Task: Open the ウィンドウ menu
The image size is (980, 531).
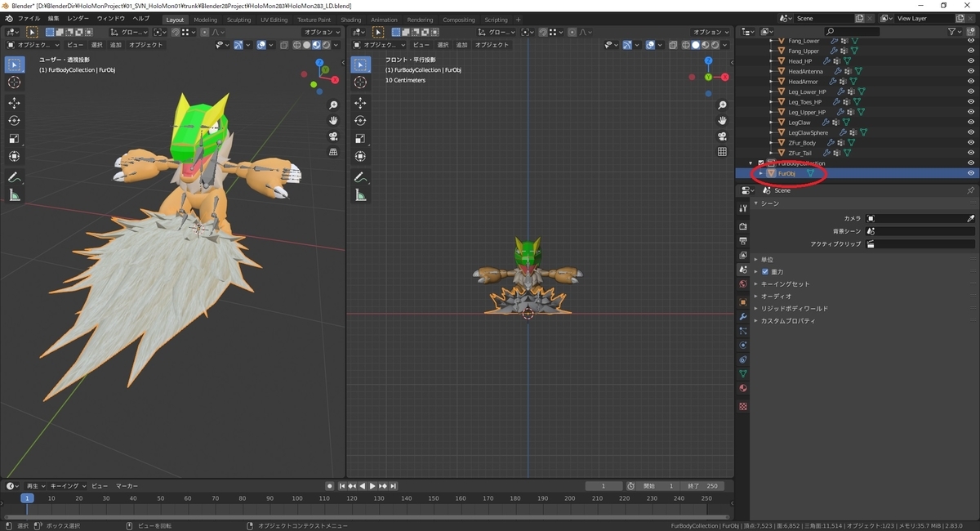Action: click(x=111, y=18)
